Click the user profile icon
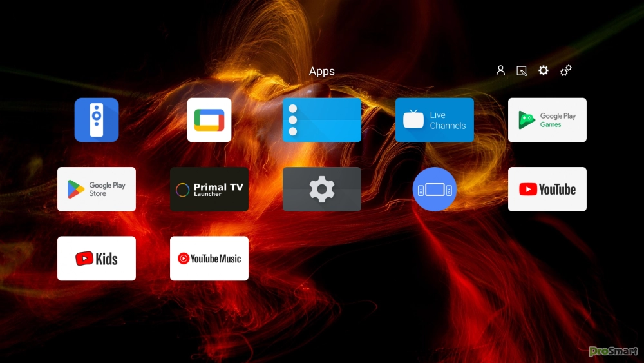 (x=500, y=71)
